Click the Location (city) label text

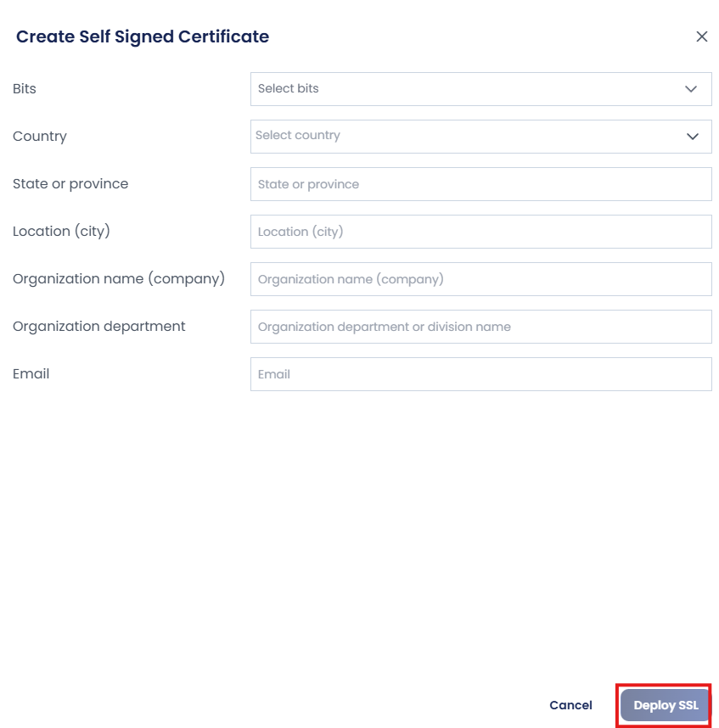point(61,232)
